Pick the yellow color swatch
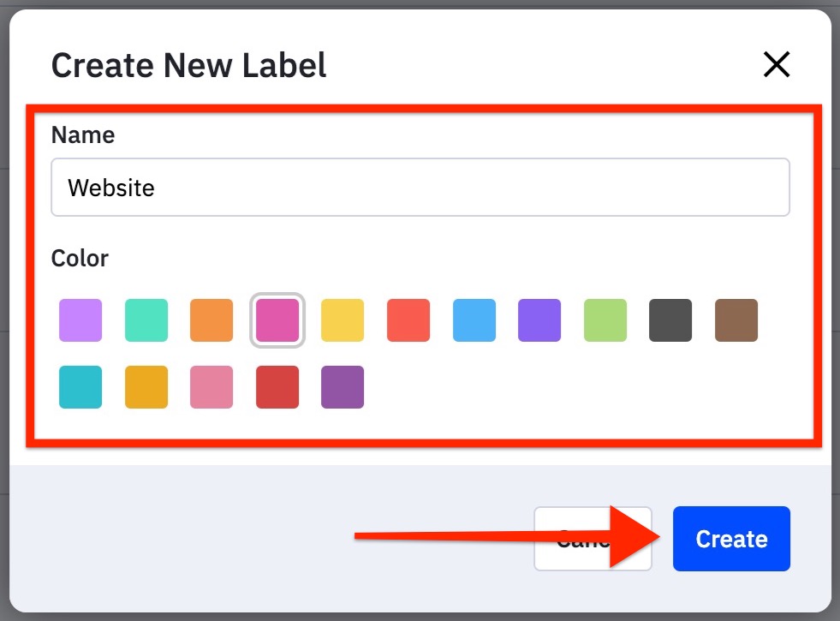This screenshot has width=840, height=621. (x=343, y=320)
